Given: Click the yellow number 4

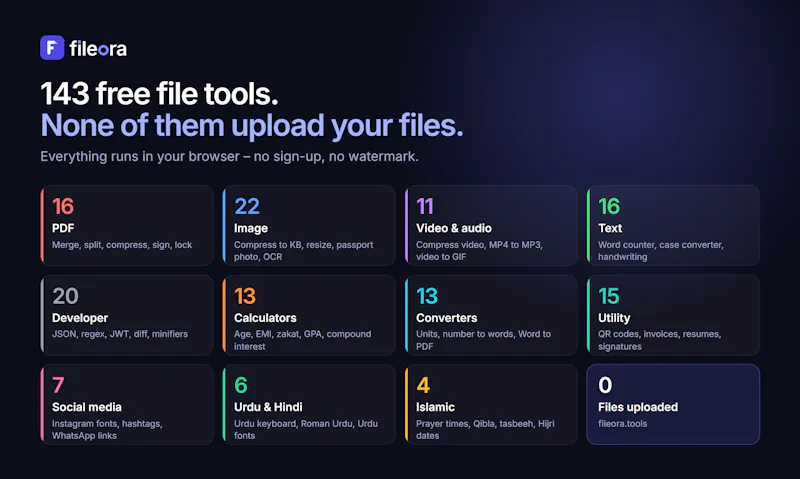Looking at the screenshot, I should click(x=423, y=386).
